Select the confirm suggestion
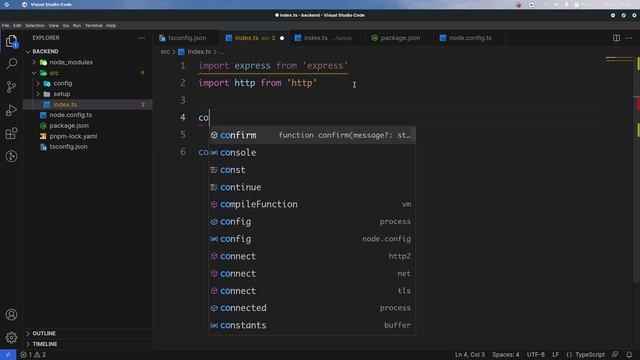The image size is (640, 360). [312, 135]
